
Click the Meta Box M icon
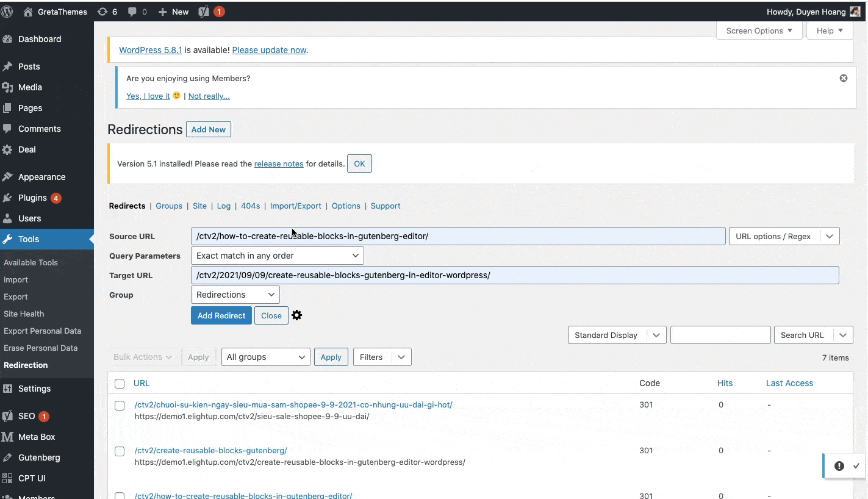click(x=8, y=437)
